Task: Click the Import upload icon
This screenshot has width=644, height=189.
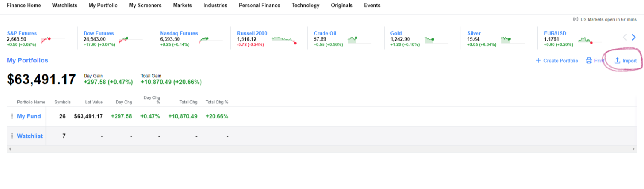Action: click(617, 61)
